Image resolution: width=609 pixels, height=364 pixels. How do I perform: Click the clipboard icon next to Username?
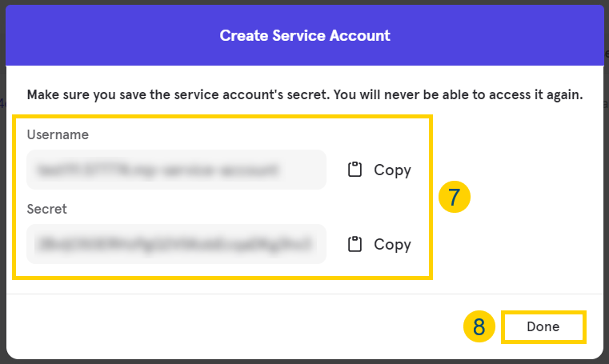click(355, 170)
